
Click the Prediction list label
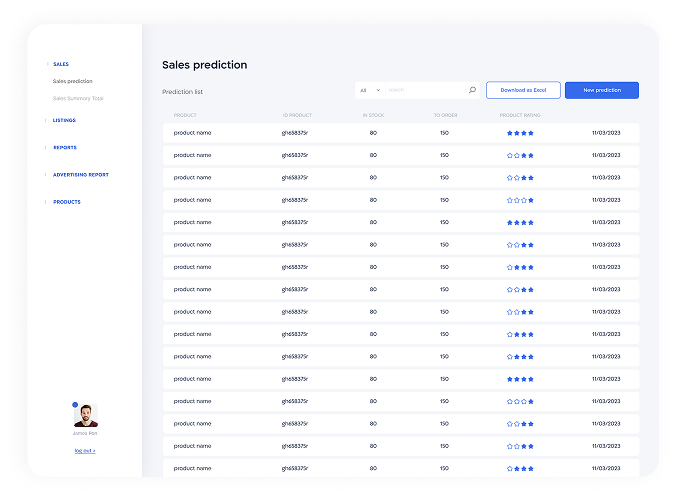click(x=182, y=92)
